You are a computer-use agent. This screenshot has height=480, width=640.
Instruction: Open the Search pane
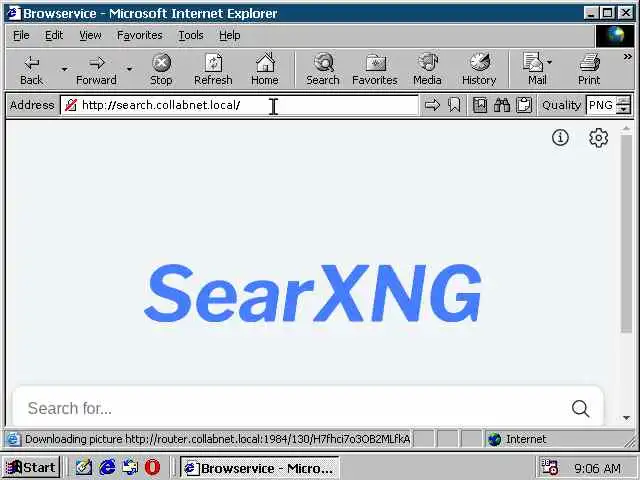coord(323,69)
